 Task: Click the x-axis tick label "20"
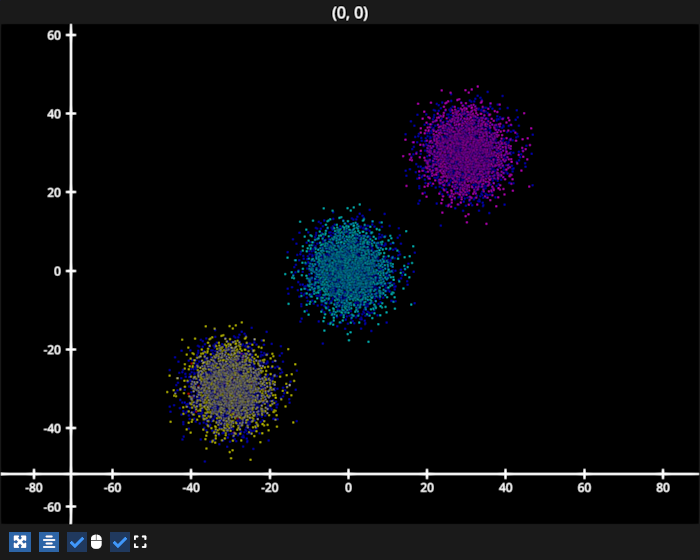pyautogui.click(x=427, y=488)
